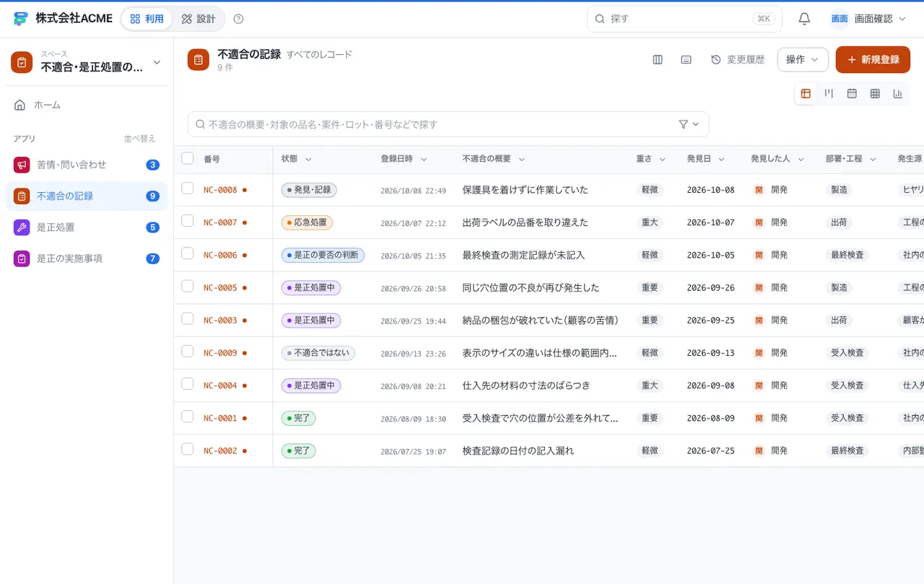Click the 株式会社ACME logo icon
The width and height of the screenshot is (924, 584).
pyautogui.click(x=21, y=19)
